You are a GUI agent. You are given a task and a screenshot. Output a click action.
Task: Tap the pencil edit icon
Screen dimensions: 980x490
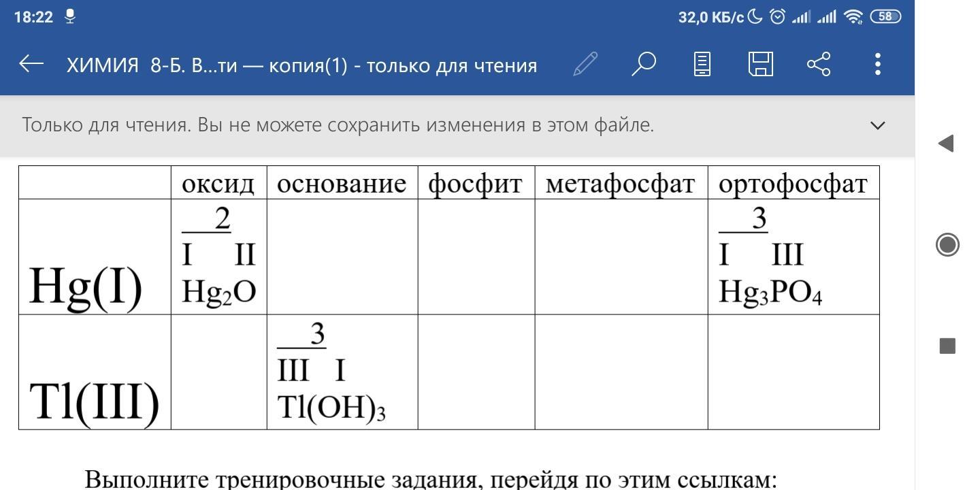point(585,64)
